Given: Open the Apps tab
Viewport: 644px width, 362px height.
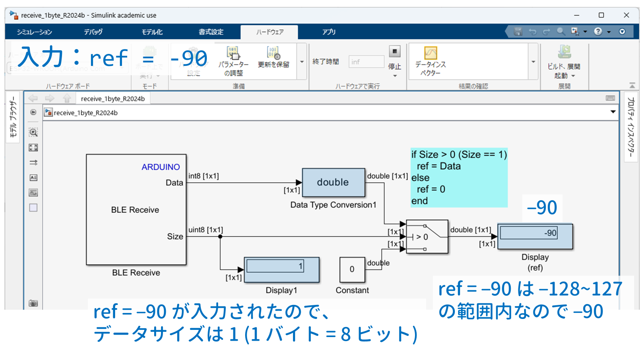Looking at the screenshot, I should [328, 32].
